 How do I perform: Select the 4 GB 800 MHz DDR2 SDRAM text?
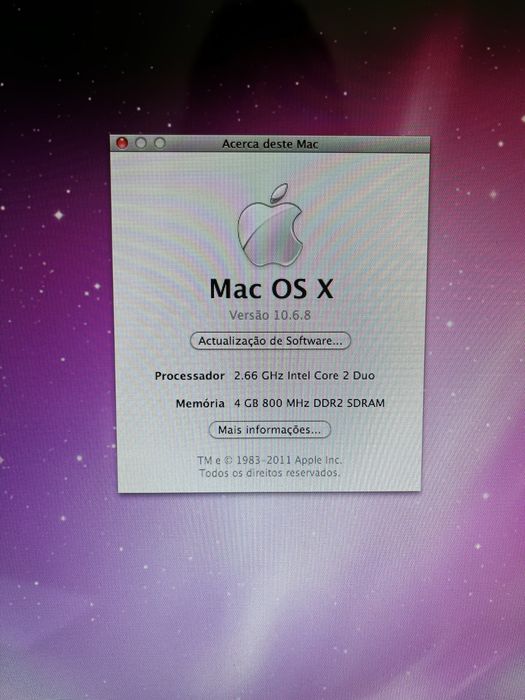coord(309,403)
